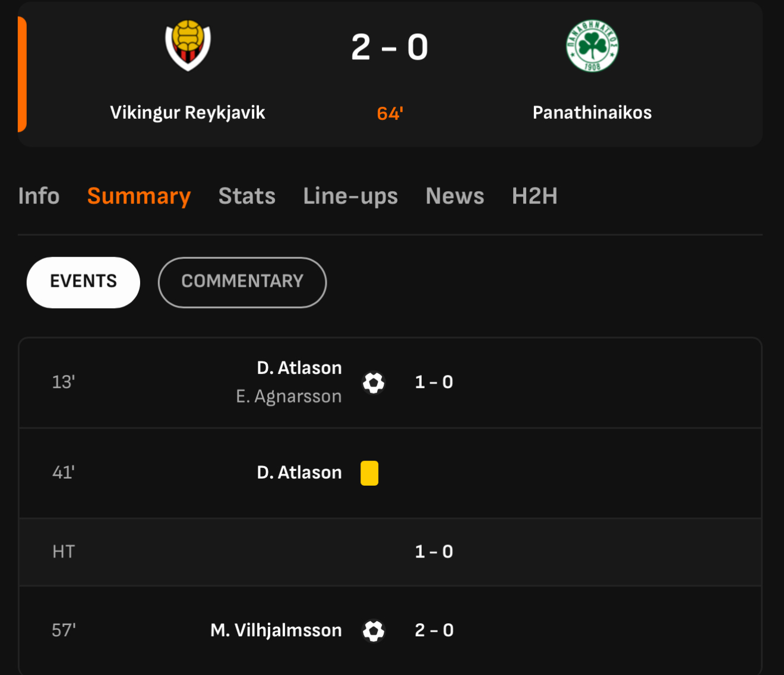Click D. Atlason's name in the 41' booking
Screen dimensions: 784x675
[299, 473]
